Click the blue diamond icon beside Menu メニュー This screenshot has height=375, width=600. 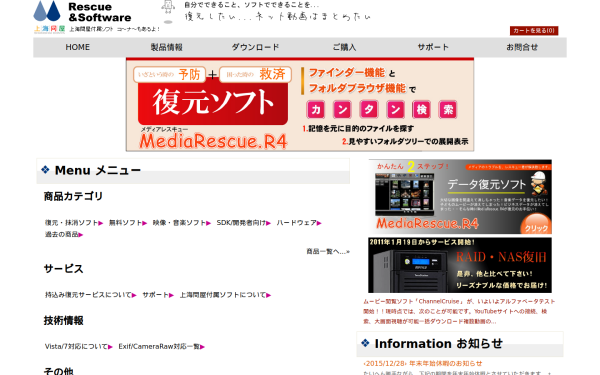point(45,169)
